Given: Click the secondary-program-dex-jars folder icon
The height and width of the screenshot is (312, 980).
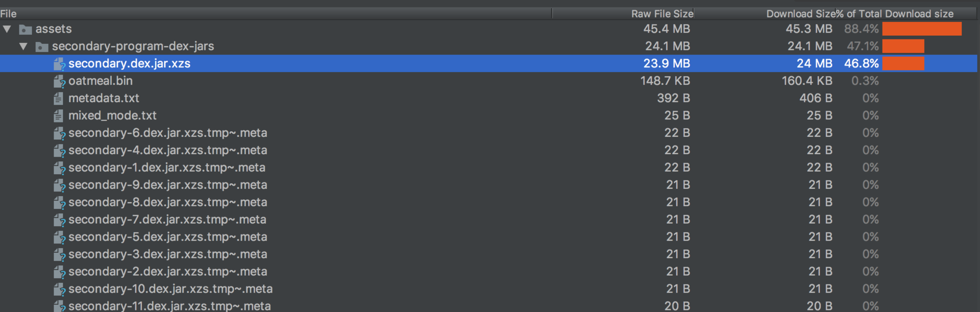Looking at the screenshot, I should 42,47.
